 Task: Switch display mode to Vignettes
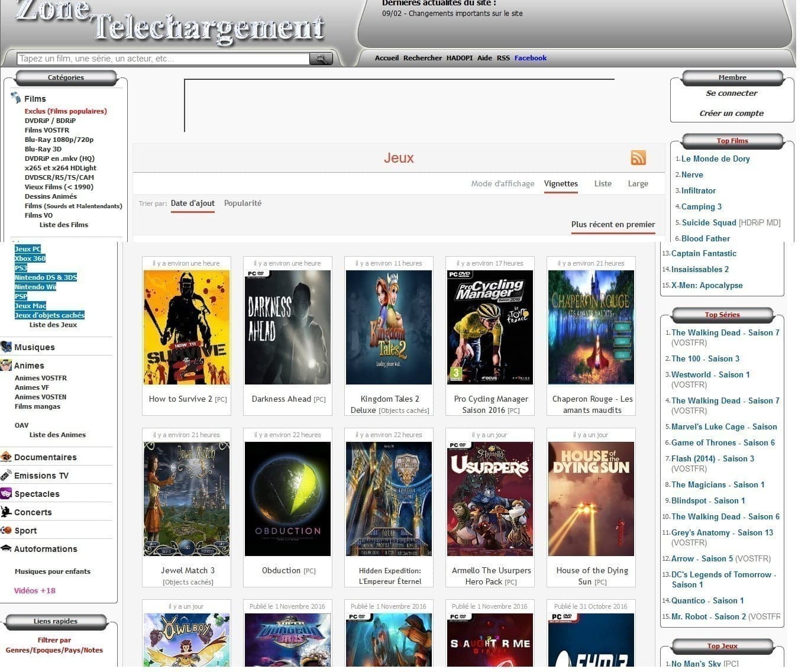[x=561, y=183]
